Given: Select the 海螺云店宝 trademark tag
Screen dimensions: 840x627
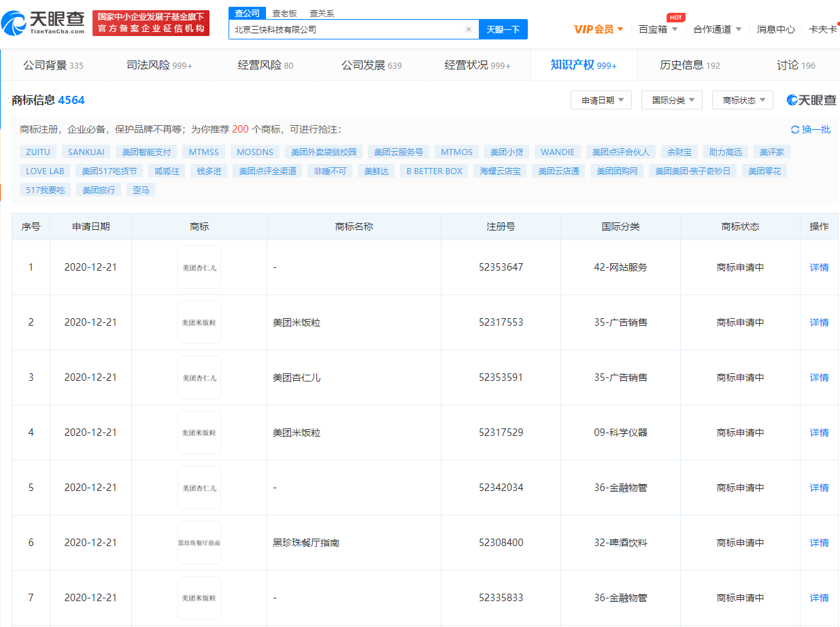Looking at the screenshot, I should coord(500,171).
